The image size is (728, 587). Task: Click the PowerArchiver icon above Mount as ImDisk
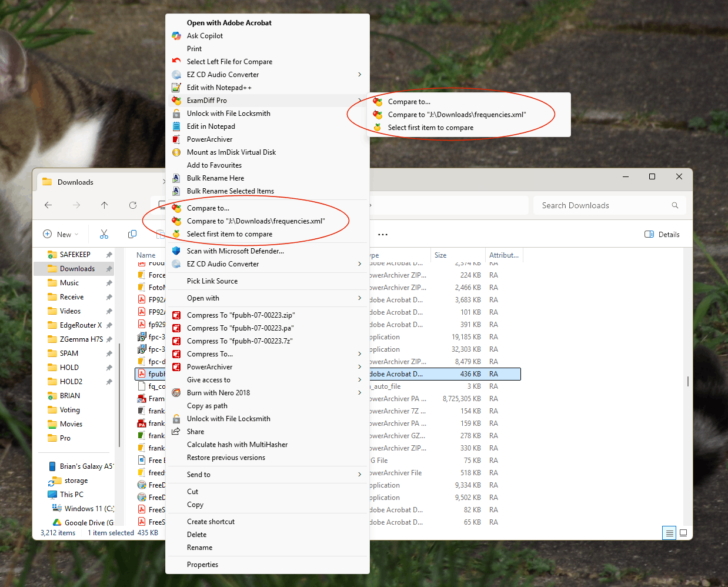click(x=176, y=139)
